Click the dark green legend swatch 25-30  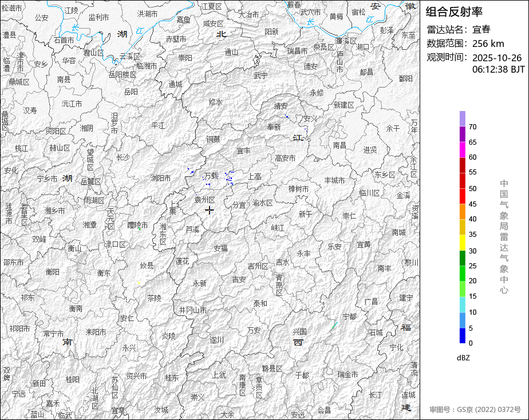[x=462, y=258]
